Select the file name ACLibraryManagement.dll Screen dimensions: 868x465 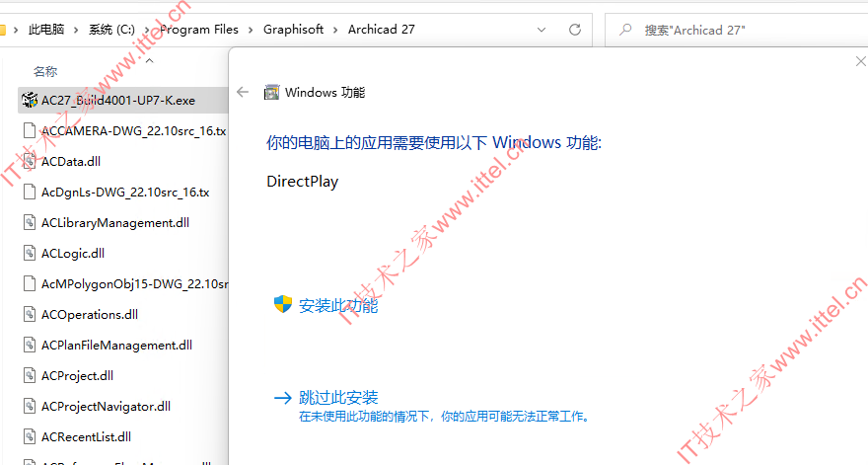[115, 222]
